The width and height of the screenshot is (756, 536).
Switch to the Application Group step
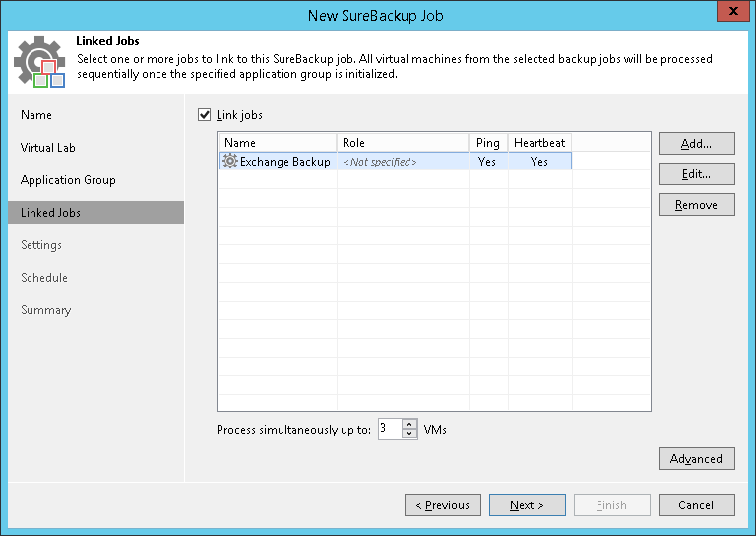point(68,180)
